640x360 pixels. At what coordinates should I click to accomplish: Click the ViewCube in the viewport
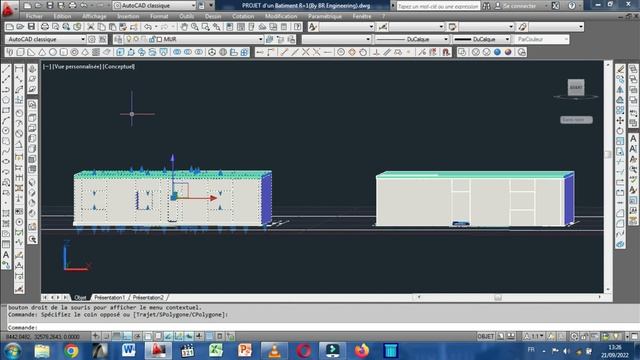click(576, 87)
